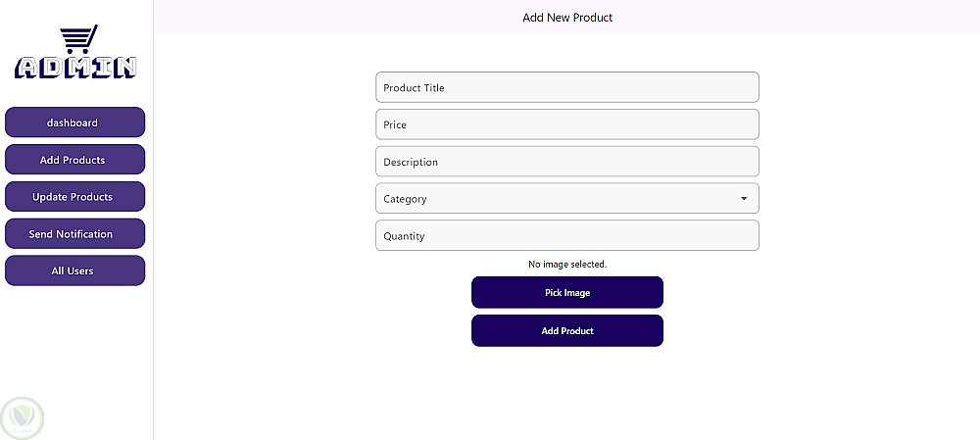
Task: Open the Send Notification page
Action: pos(74,234)
